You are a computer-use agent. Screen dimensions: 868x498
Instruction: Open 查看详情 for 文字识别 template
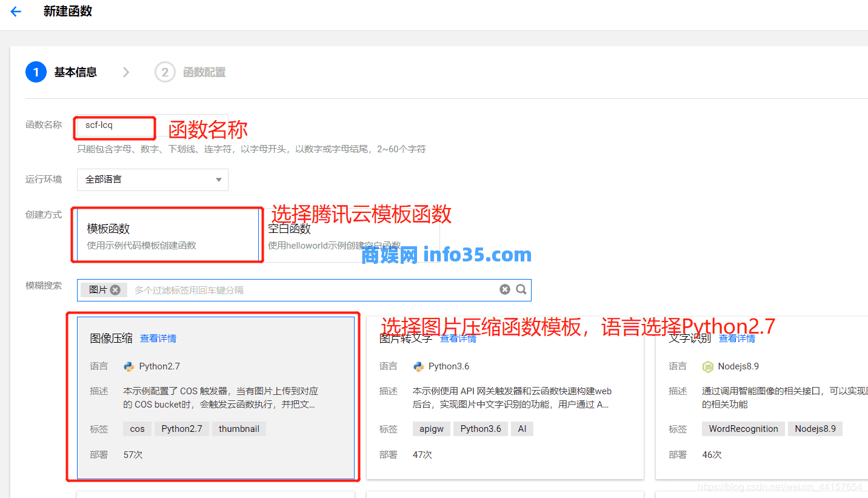[x=737, y=338]
